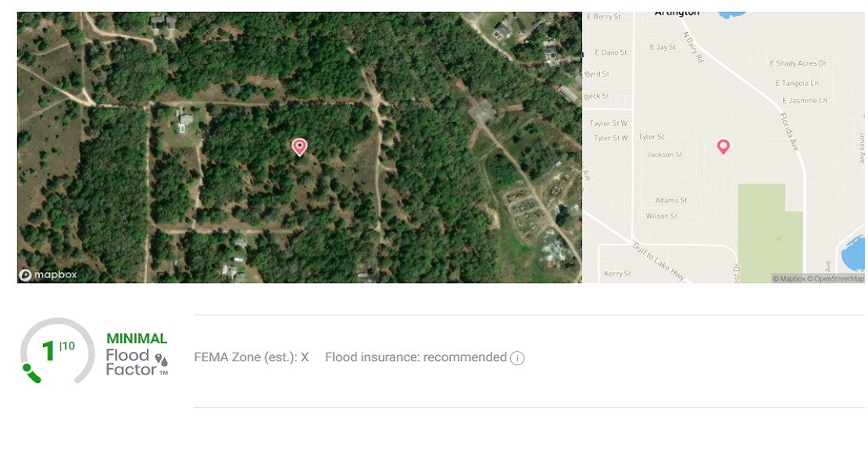Viewport: 868px width, 473px height.
Task: Click the white house in satellite view
Action: (185, 120)
